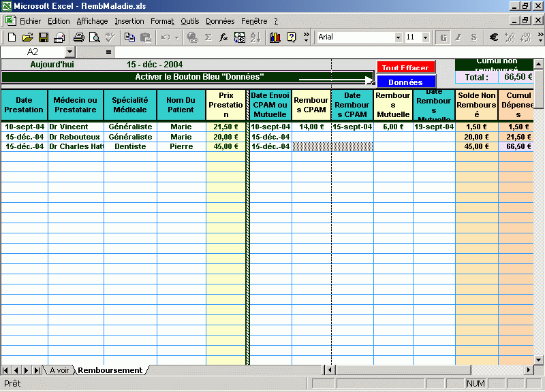The image size is (545, 392).
Task: Show more Formatting toolbar buttons chevron
Action: [x=540, y=37]
